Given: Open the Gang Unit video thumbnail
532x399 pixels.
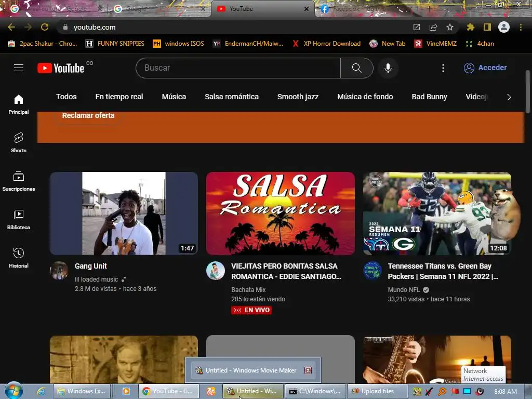Looking at the screenshot, I should (x=124, y=214).
